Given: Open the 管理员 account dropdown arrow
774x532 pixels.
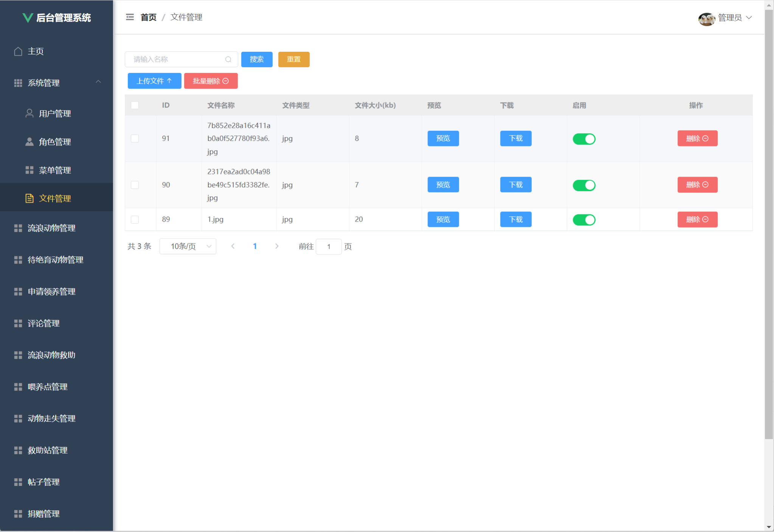Looking at the screenshot, I should [749, 18].
